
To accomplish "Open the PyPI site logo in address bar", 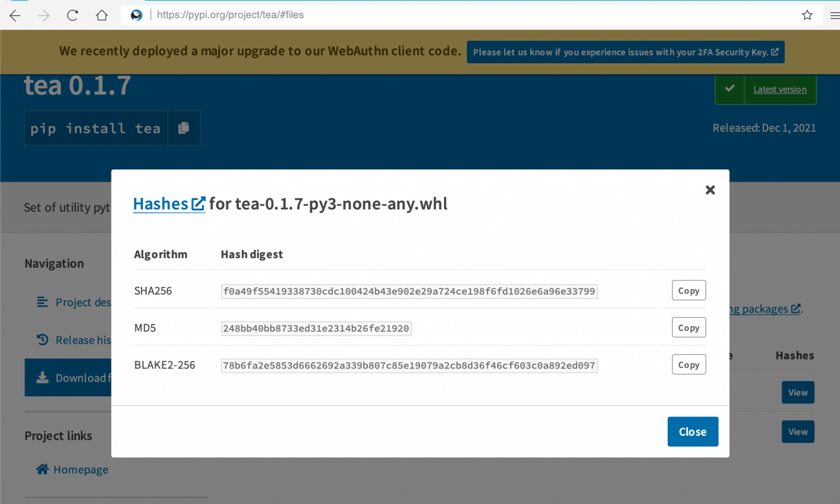I will coord(136,15).
